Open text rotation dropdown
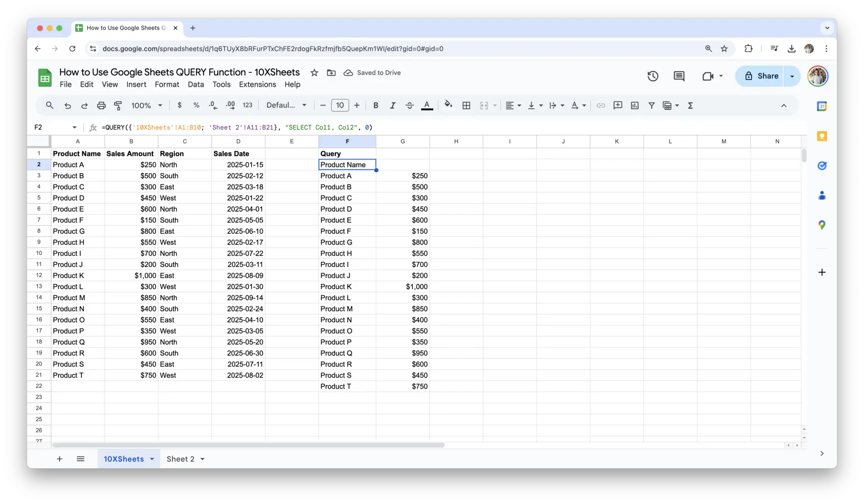 (x=579, y=105)
